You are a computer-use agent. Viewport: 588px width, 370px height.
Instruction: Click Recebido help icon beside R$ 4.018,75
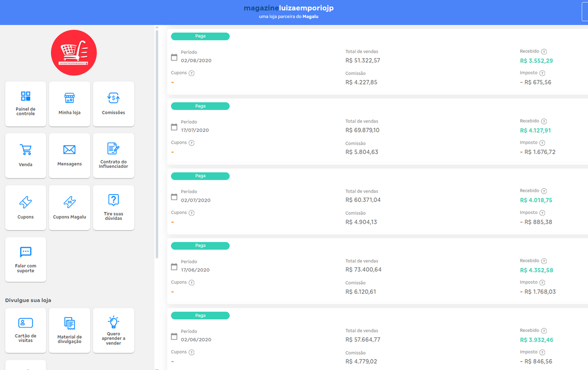click(x=544, y=191)
